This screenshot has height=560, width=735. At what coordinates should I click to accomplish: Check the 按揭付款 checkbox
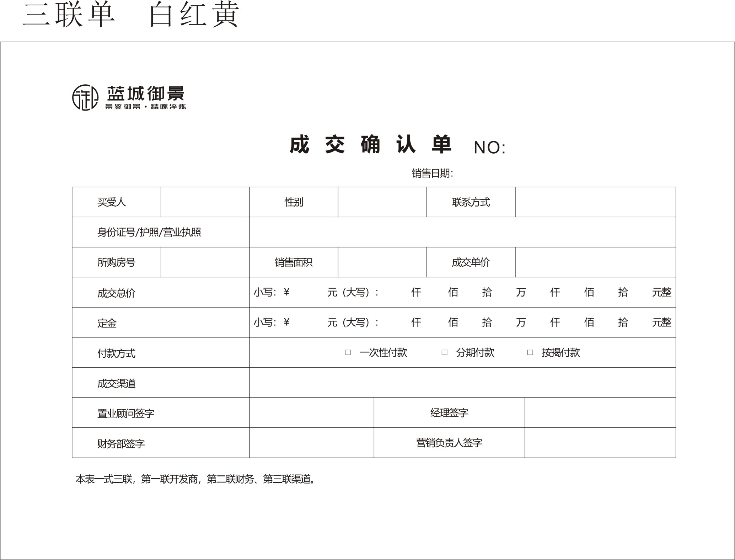coord(530,352)
